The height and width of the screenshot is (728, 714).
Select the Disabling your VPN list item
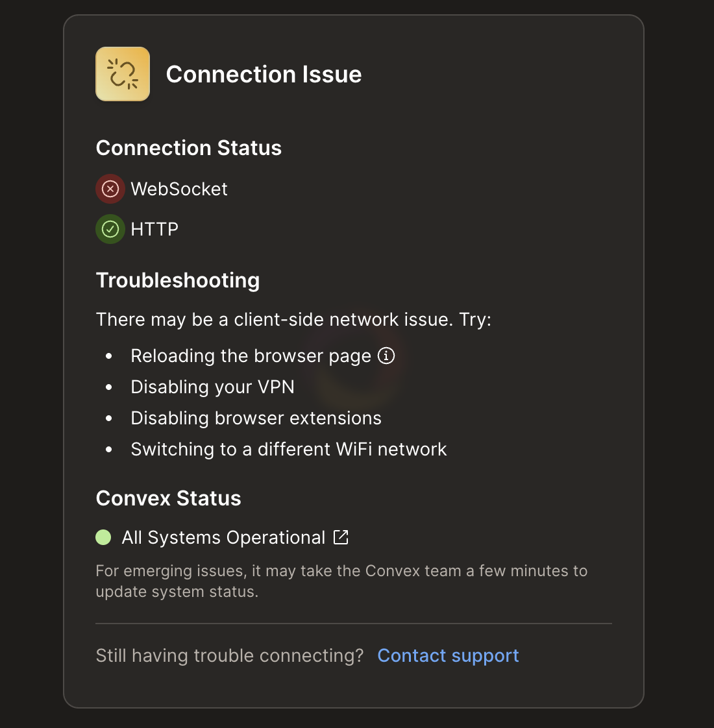212,387
